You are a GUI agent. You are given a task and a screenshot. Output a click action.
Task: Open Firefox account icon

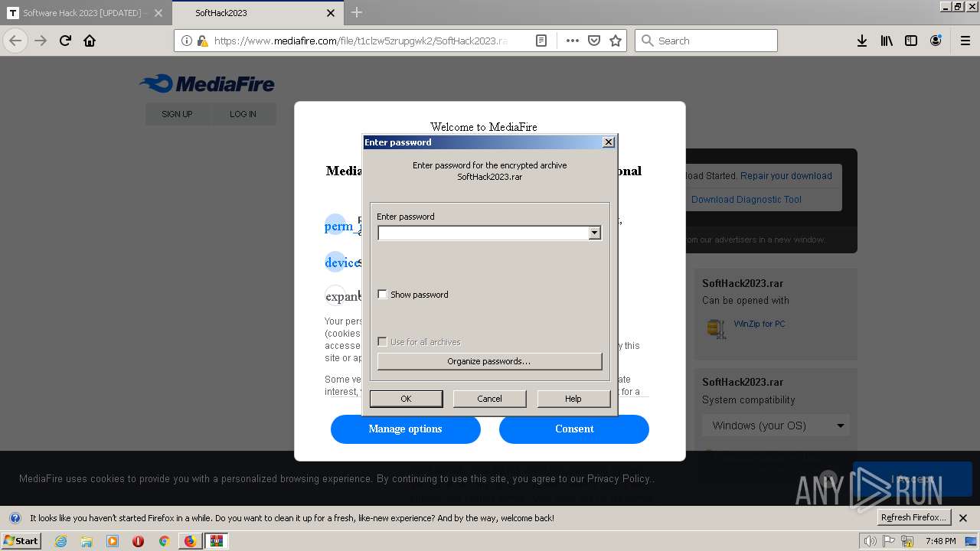[936, 41]
